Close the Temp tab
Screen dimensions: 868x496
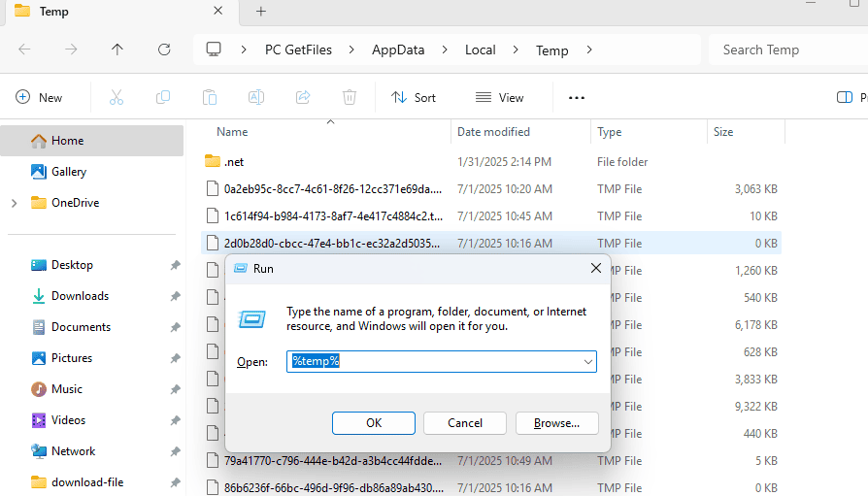pos(218,11)
